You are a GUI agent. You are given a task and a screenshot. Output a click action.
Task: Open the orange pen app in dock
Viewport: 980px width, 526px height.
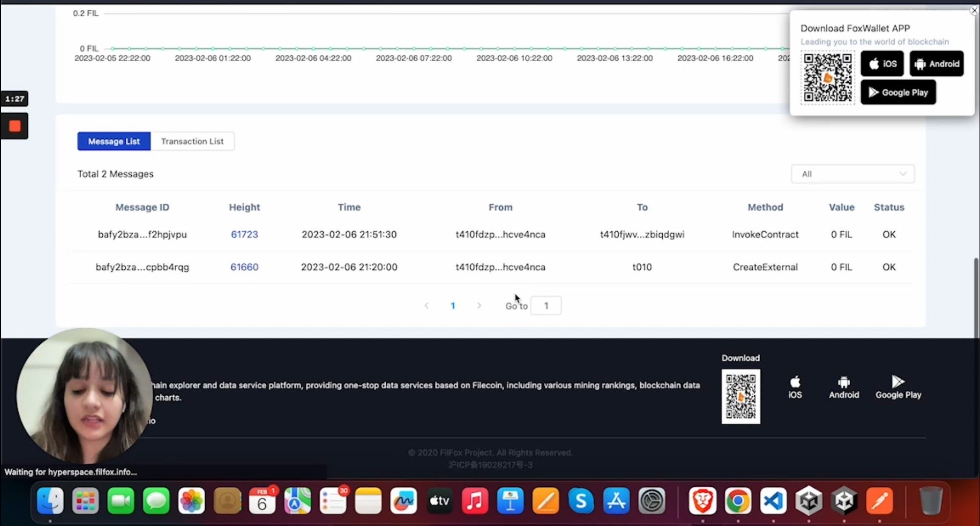click(880, 501)
